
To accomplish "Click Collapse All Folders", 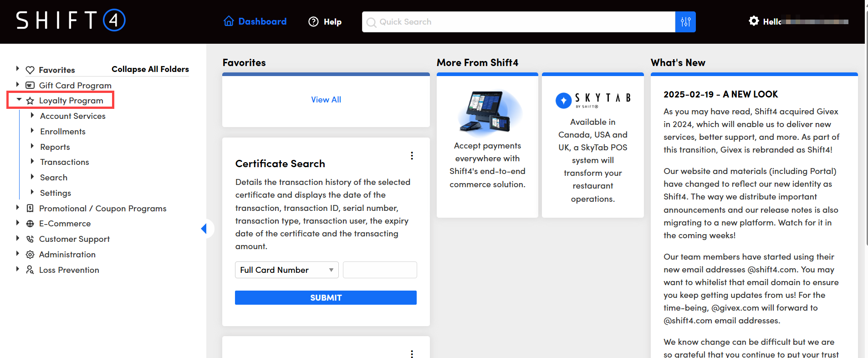I will [150, 69].
